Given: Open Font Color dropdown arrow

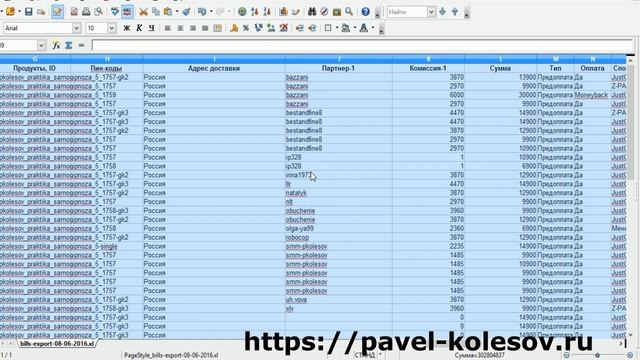Looking at the screenshot, I should pyautogui.click(x=373, y=28).
